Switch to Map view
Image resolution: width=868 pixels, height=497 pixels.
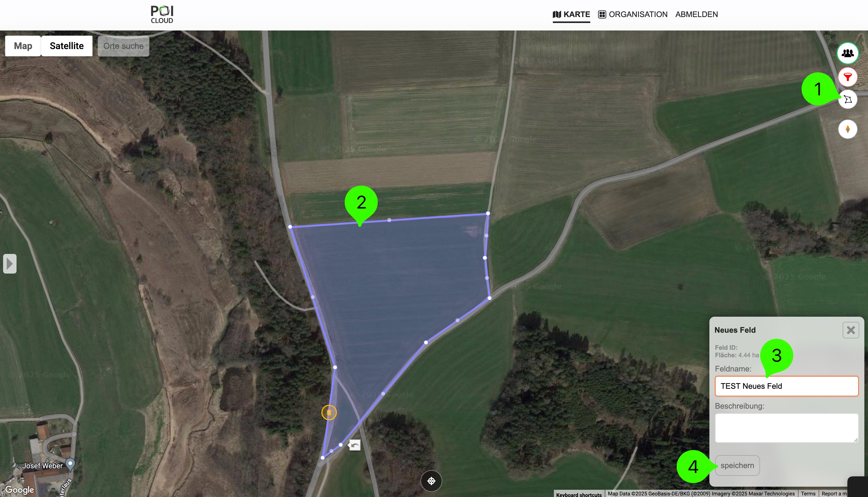(x=23, y=46)
